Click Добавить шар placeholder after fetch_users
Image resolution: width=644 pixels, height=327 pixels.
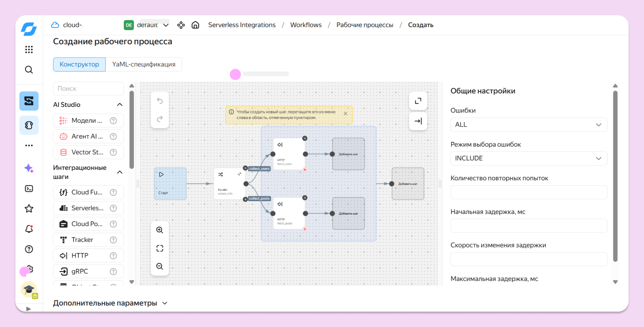click(348, 154)
